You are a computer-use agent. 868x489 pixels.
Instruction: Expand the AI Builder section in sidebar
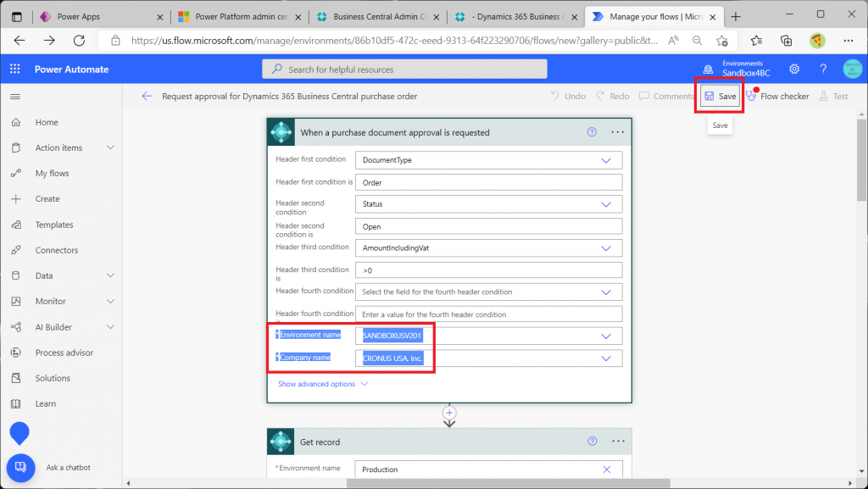(110, 327)
